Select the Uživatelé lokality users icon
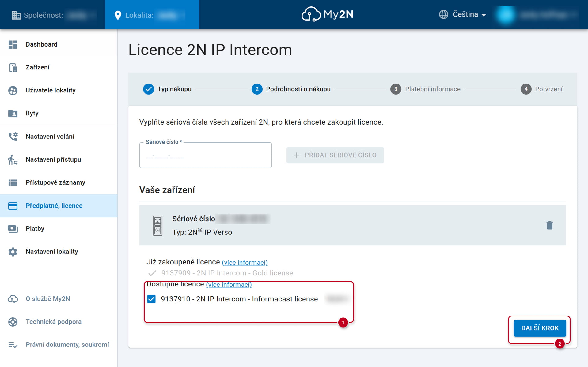Screen dimensions: 588x367 [13, 90]
